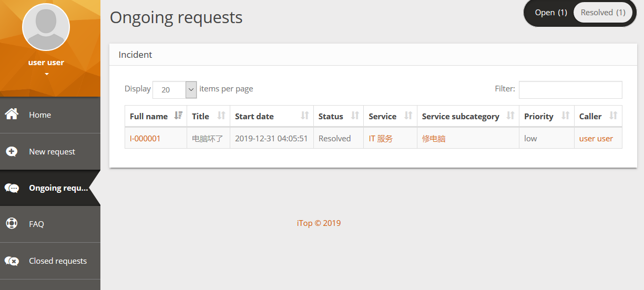Viewport: 644px width, 290px height.
Task: Open the 修电脑 subcategory link
Action: [x=434, y=139]
